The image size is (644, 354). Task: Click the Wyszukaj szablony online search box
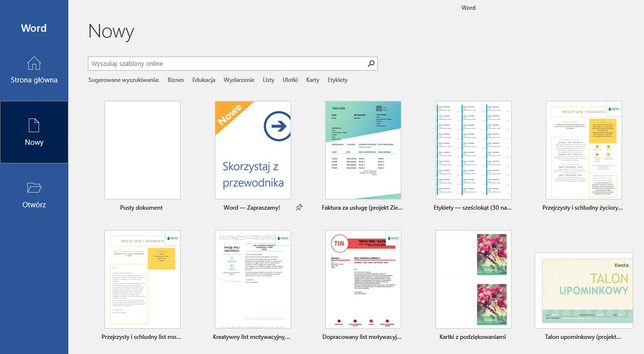(x=225, y=63)
